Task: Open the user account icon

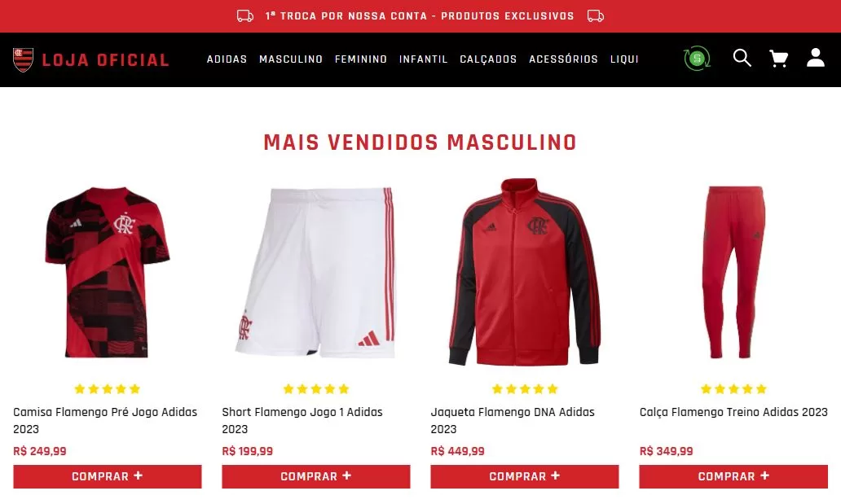Action: tap(815, 57)
